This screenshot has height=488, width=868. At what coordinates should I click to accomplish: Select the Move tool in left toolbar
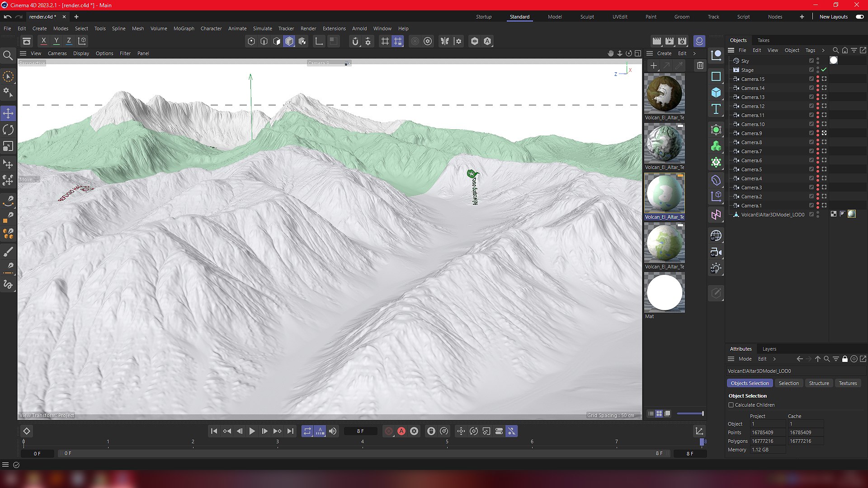(x=8, y=113)
